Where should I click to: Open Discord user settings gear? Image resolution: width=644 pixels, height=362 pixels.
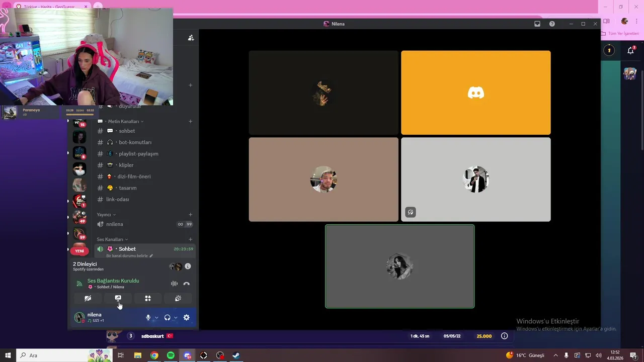coord(187,317)
